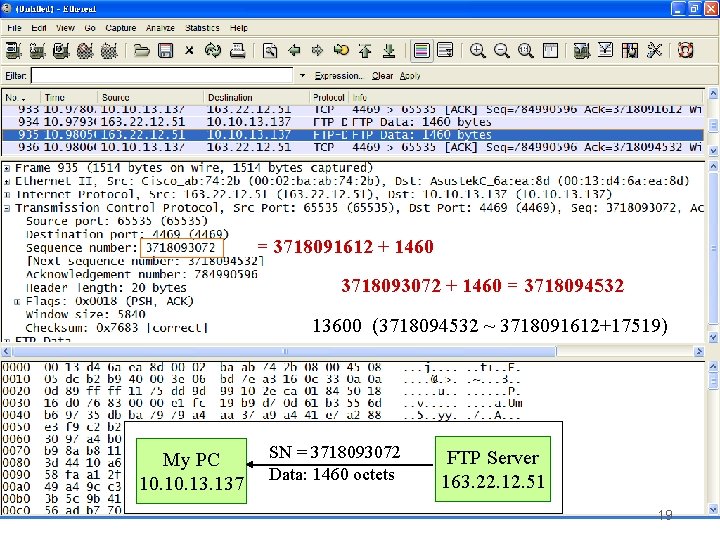Image resolution: width=720 pixels, height=540 pixels.
Task: Open display filters toolbar icon
Action: [x=606, y=50]
